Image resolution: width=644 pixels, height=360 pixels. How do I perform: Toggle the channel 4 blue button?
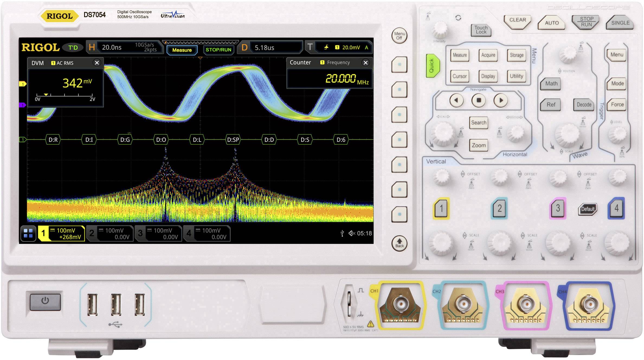(x=616, y=208)
